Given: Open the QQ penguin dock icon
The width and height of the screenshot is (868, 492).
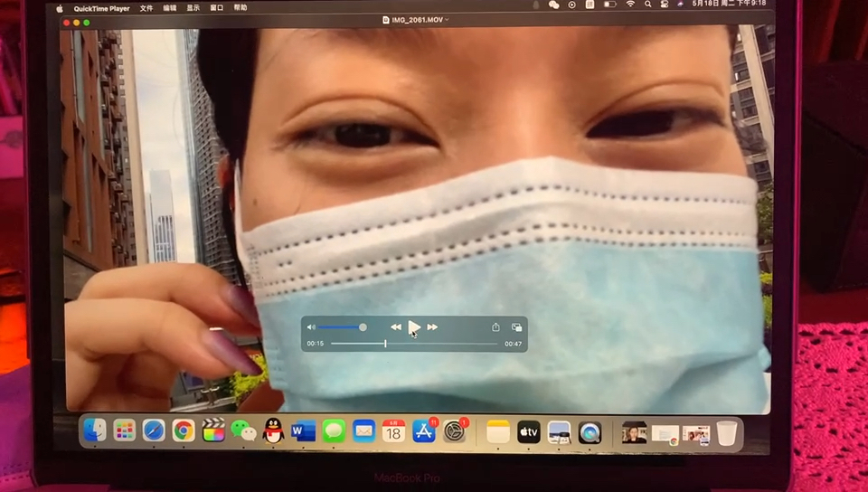Looking at the screenshot, I should click(x=273, y=431).
